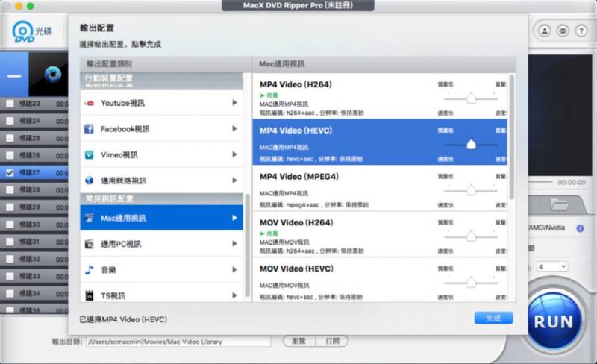
Task: Select the 通用網路視訊 category
Action: point(161,180)
